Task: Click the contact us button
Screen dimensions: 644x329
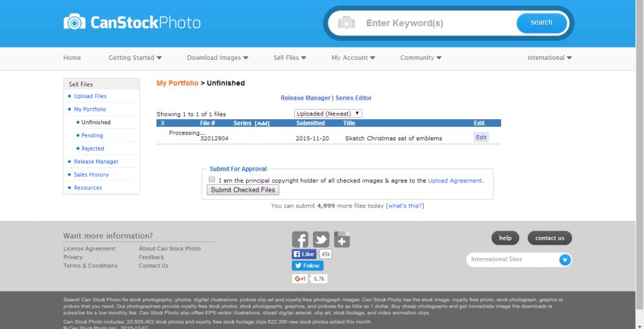Action: pos(549,238)
